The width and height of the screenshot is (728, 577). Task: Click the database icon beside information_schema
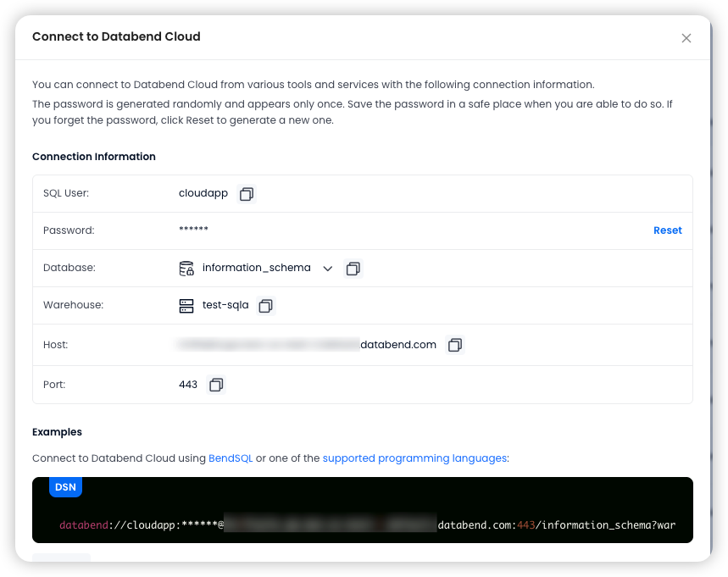186,269
